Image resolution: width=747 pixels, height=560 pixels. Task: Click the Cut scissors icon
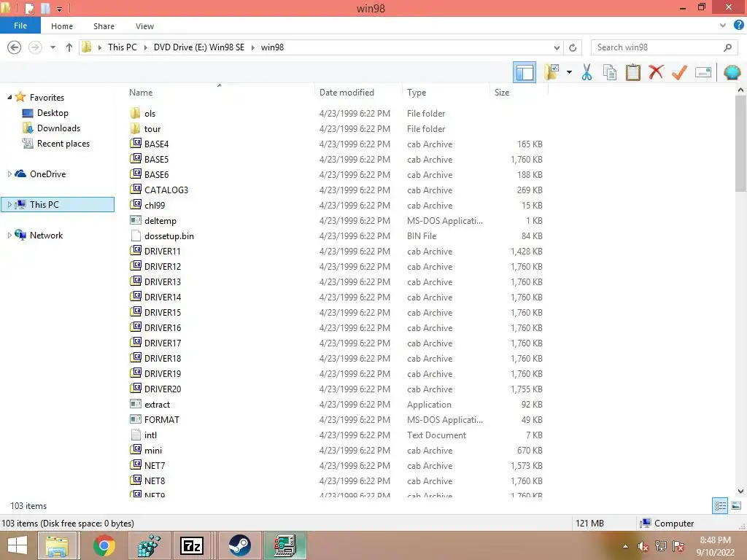[x=587, y=72]
